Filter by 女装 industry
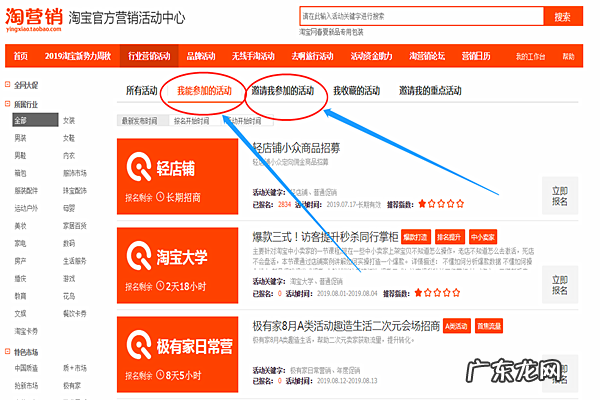The width and height of the screenshot is (600, 400). click(x=69, y=120)
